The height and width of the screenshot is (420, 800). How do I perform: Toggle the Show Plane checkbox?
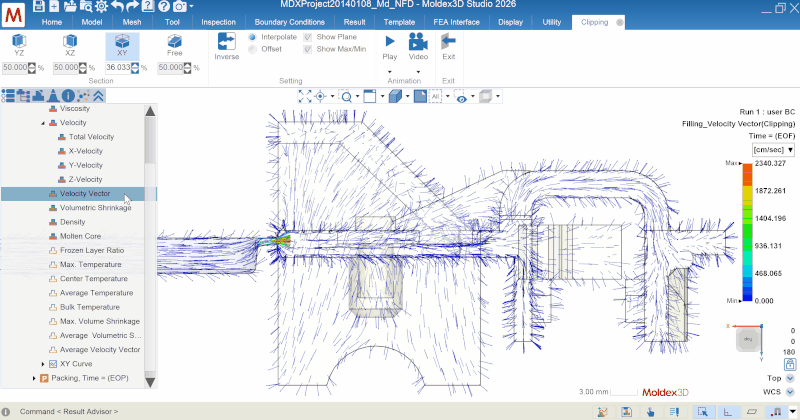308,37
